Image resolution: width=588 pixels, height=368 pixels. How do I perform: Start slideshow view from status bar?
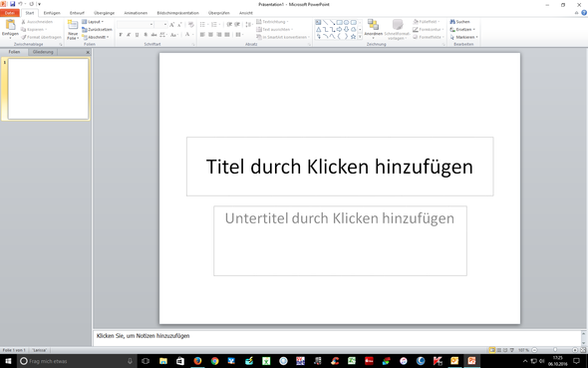coord(512,350)
